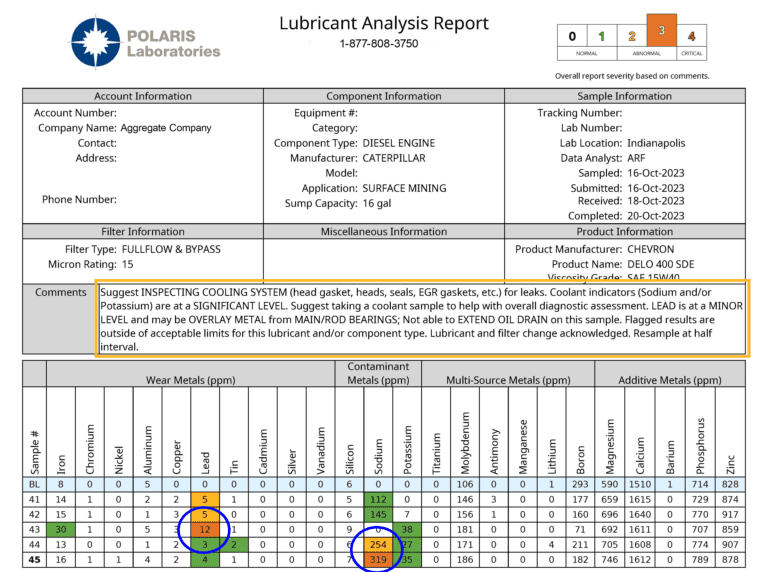Click zinc value 907 in sample 44
This screenshot has height=572, width=768.
tap(730, 545)
